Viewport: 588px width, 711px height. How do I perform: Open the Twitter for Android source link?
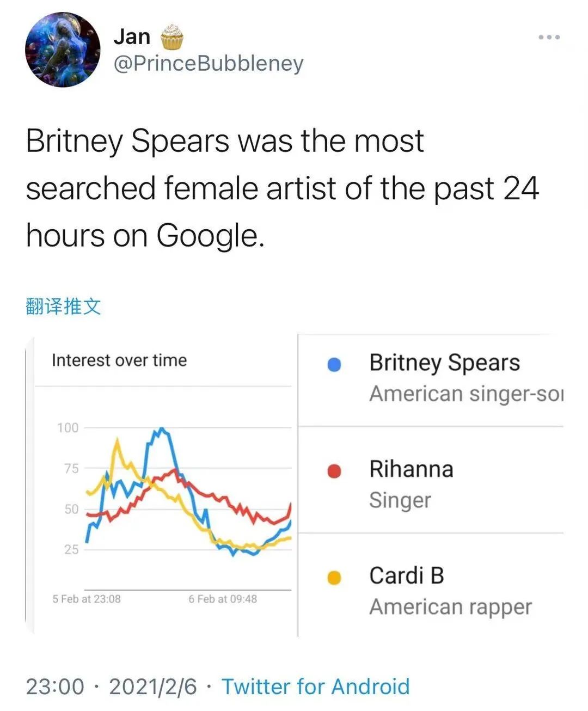point(315,686)
